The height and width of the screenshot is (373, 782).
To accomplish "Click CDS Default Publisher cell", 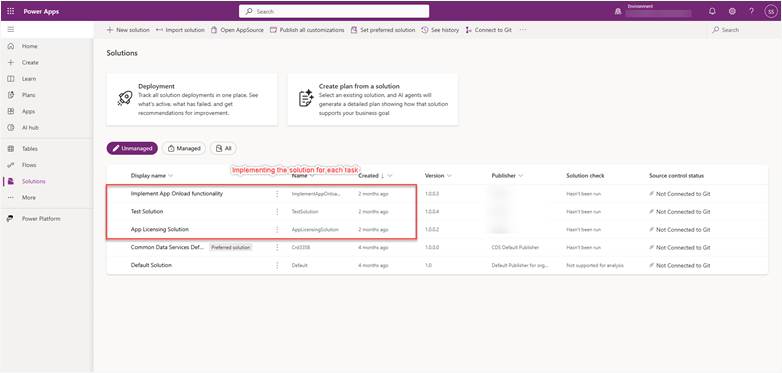I will pyautogui.click(x=515, y=247).
